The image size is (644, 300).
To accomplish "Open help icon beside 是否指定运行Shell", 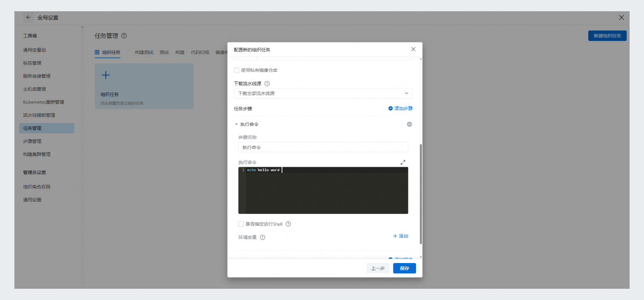I will click(x=288, y=224).
